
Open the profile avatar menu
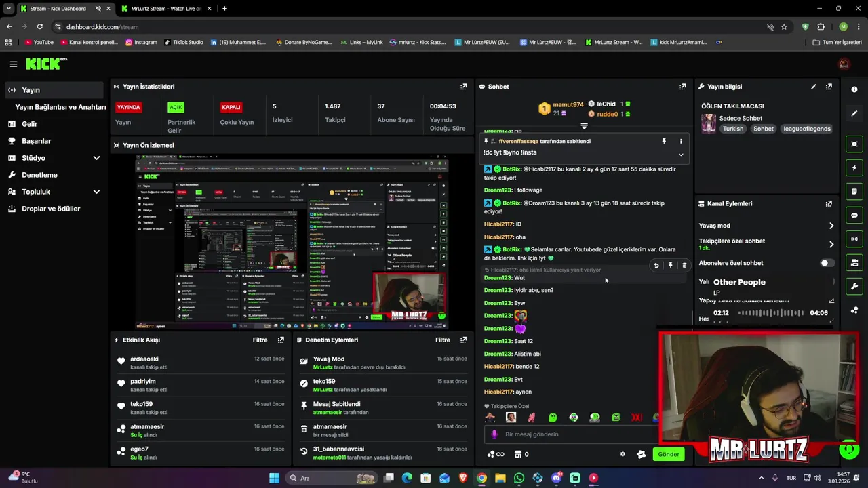(844, 64)
